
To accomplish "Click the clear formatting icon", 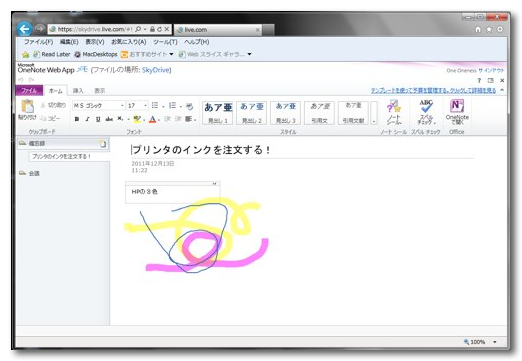I will 189,106.
